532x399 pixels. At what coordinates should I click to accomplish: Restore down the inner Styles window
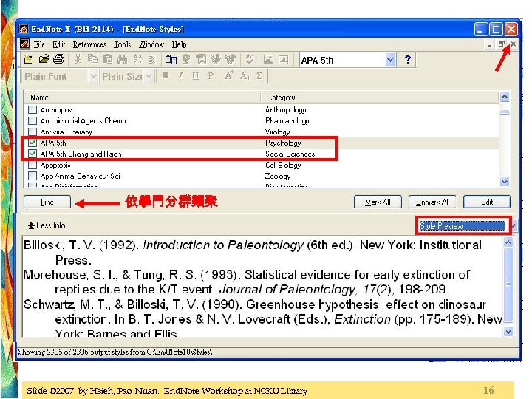(501, 44)
